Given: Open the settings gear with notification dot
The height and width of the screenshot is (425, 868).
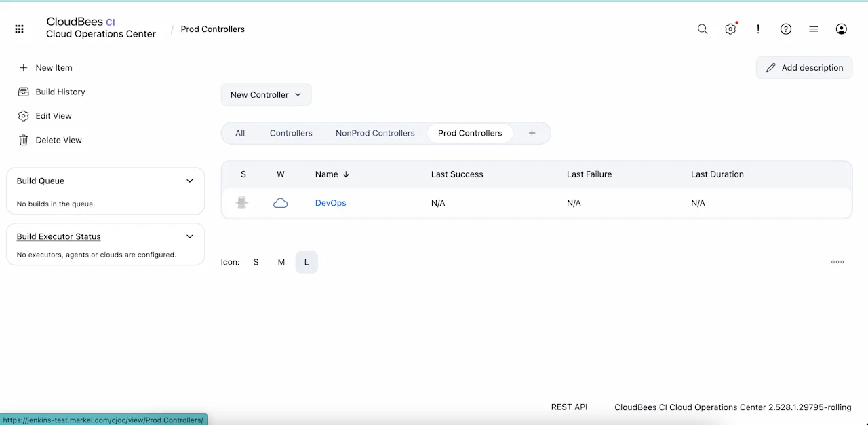Looking at the screenshot, I should pos(730,29).
